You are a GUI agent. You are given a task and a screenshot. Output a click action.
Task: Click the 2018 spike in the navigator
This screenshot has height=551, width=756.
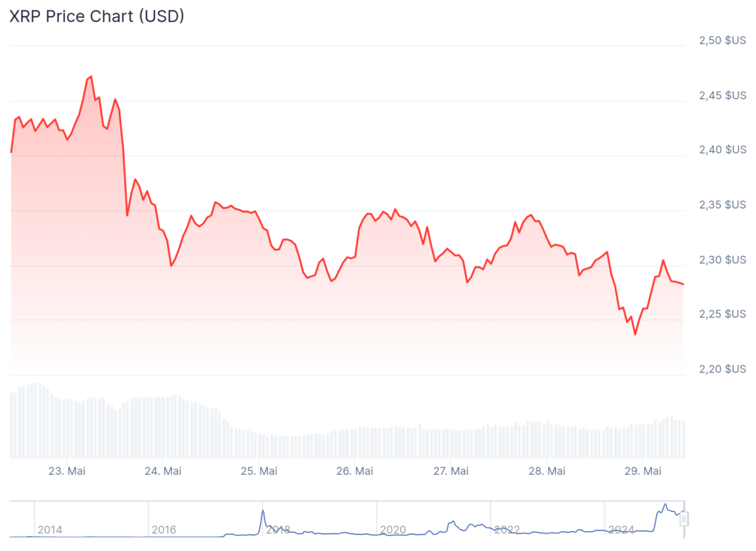tap(262, 511)
